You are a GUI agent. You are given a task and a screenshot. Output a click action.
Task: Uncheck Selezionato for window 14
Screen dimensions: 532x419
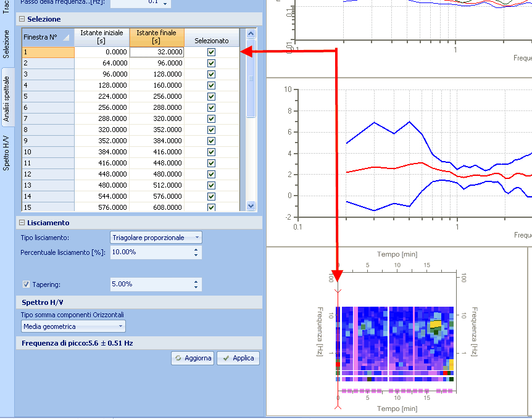211,196
